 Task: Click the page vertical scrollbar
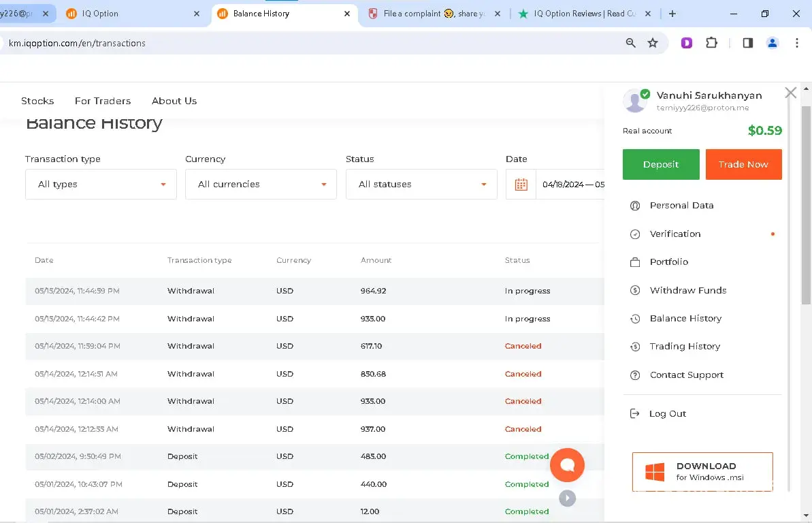[x=806, y=204]
